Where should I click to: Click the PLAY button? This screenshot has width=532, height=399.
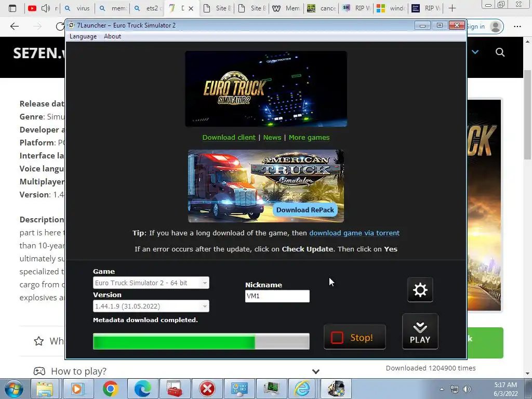420,331
